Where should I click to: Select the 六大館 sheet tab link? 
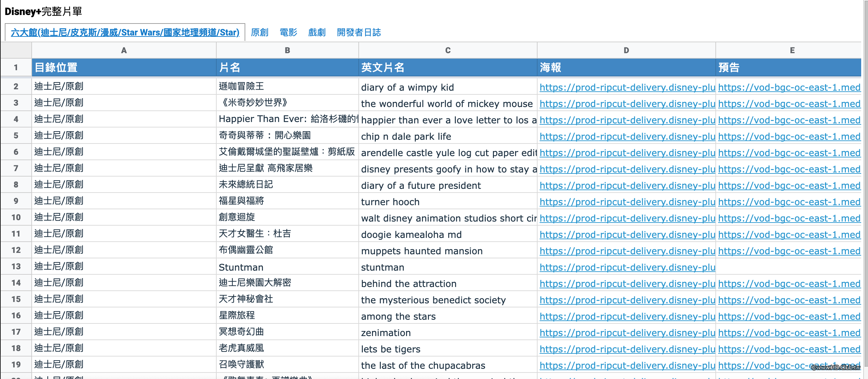(x=125, y=32)
